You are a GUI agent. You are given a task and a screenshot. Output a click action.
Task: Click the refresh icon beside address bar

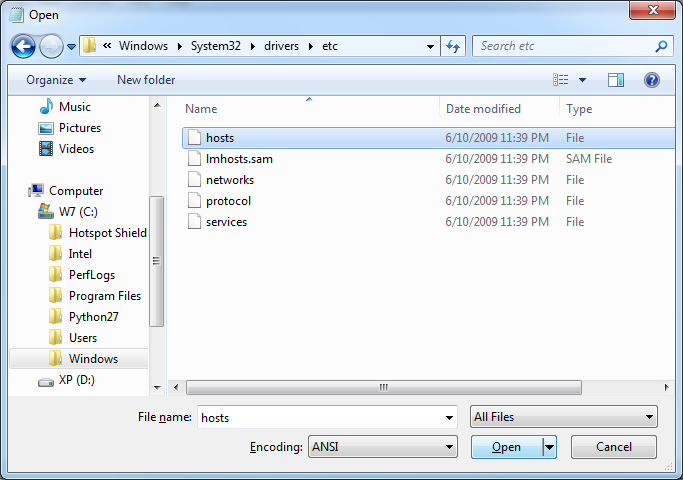454,46
